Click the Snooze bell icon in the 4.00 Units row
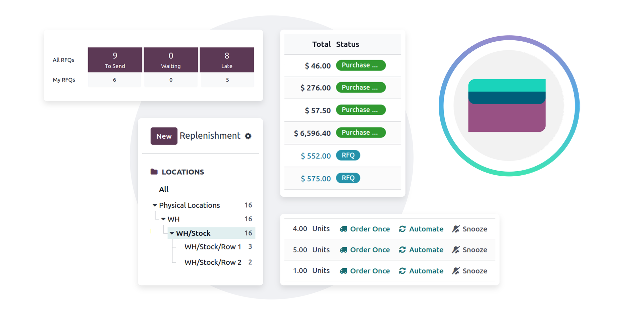This screenshot has width=644, height=317. pos(455,229)
